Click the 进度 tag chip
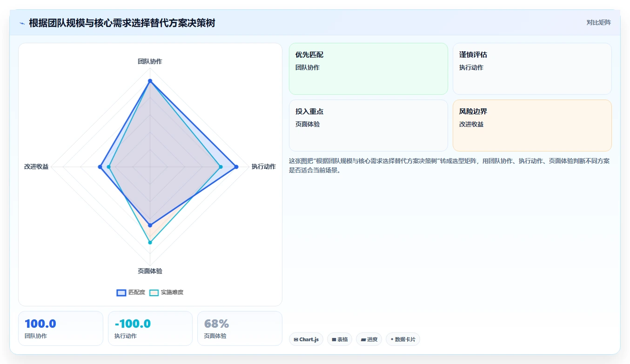 (369, 339)
